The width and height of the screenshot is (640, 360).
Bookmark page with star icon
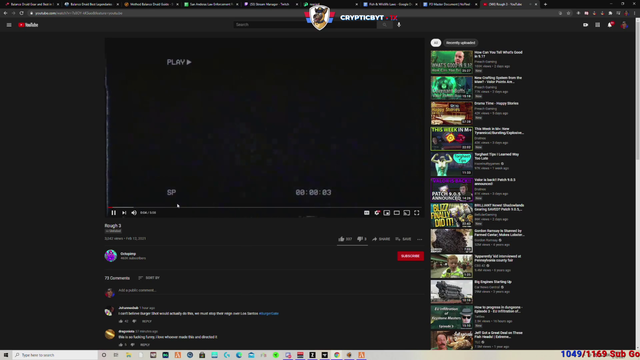(x=568, y=13)
